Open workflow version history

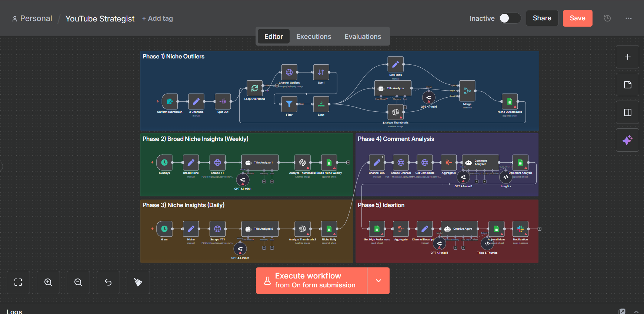pyautogui.click(x=607, y=18)
